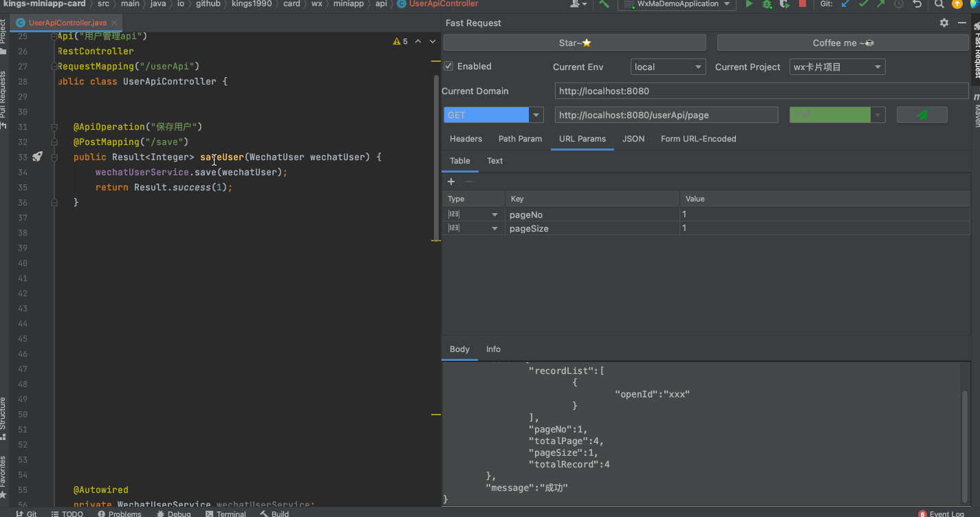
Task: Click the Build project hammer icon
Action: [604, 4]
